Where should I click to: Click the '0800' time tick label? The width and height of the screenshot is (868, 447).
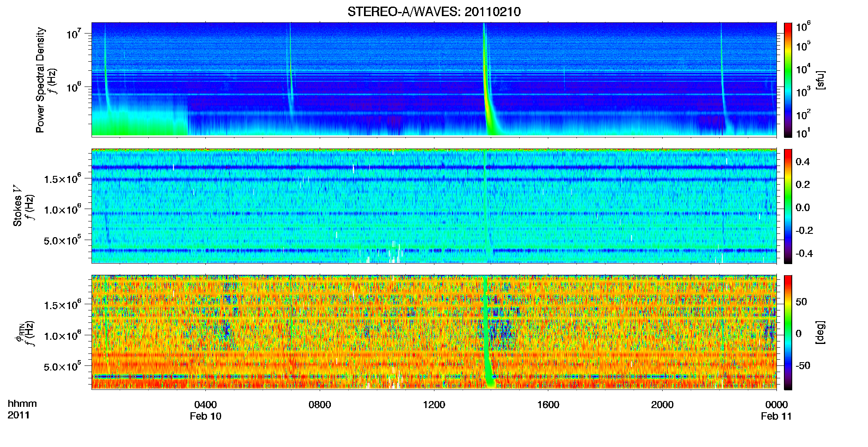click(320, 404)
